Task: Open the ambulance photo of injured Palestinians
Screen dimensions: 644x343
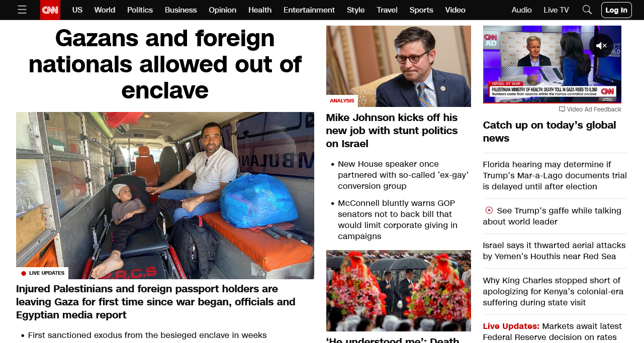Action: click(165, 195)
